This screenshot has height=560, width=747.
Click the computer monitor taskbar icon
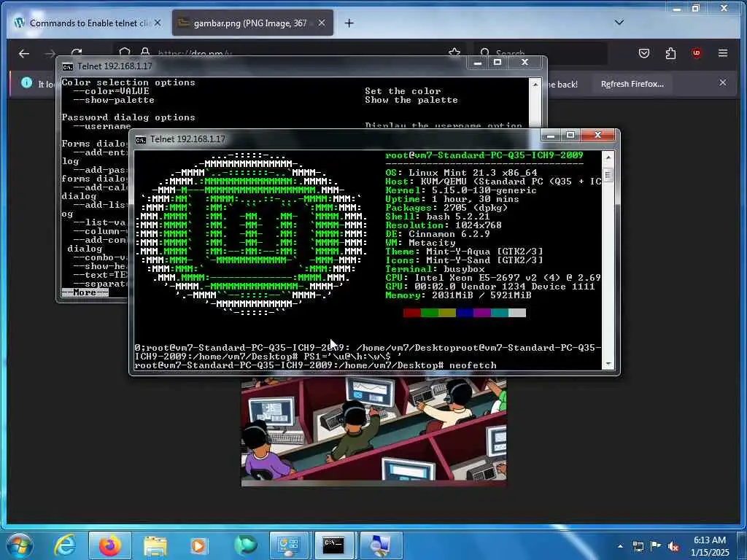[379, 545]
